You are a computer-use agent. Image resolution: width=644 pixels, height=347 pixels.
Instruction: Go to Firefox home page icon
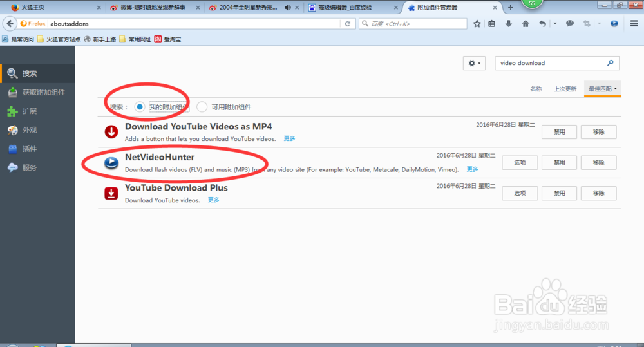click(x=526, y=24)
